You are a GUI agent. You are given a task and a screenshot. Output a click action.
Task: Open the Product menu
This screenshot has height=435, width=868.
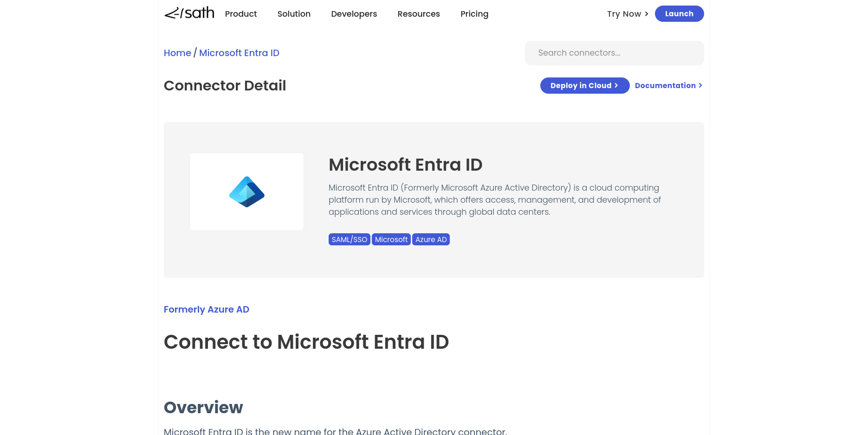click(240, 14)
